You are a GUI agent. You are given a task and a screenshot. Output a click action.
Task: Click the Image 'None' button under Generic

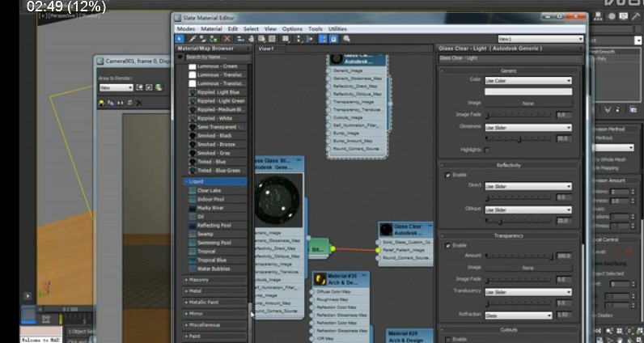[527, 104]
